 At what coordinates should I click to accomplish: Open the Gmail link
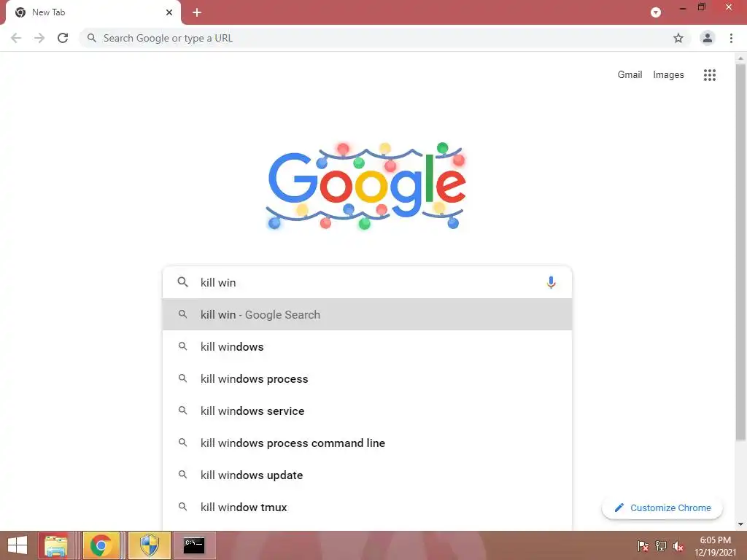pos(630,75)
